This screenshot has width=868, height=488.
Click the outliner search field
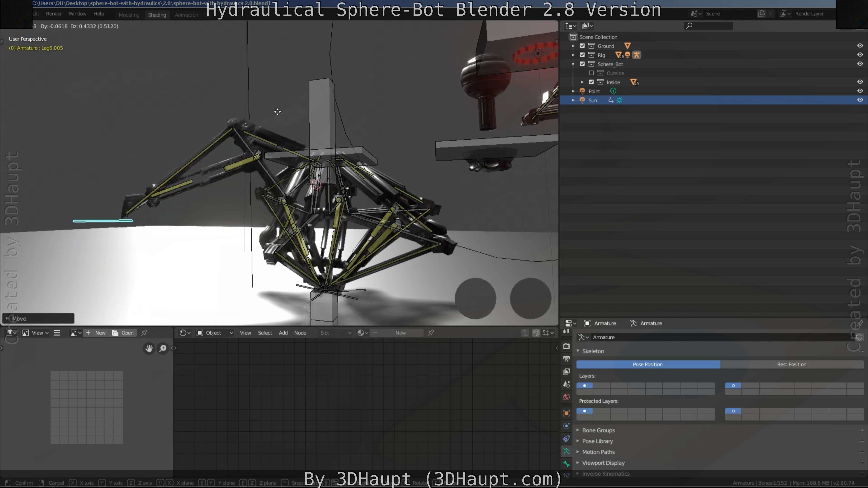coord(709,26)
